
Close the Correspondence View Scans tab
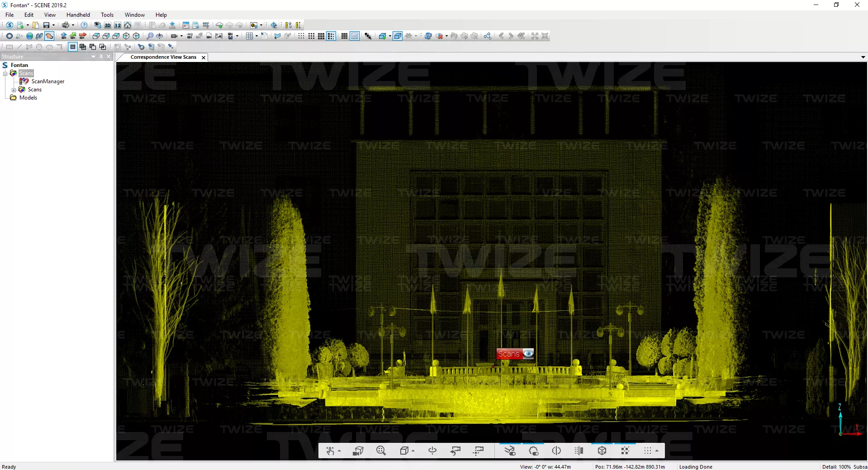click(x=204, y=57)
